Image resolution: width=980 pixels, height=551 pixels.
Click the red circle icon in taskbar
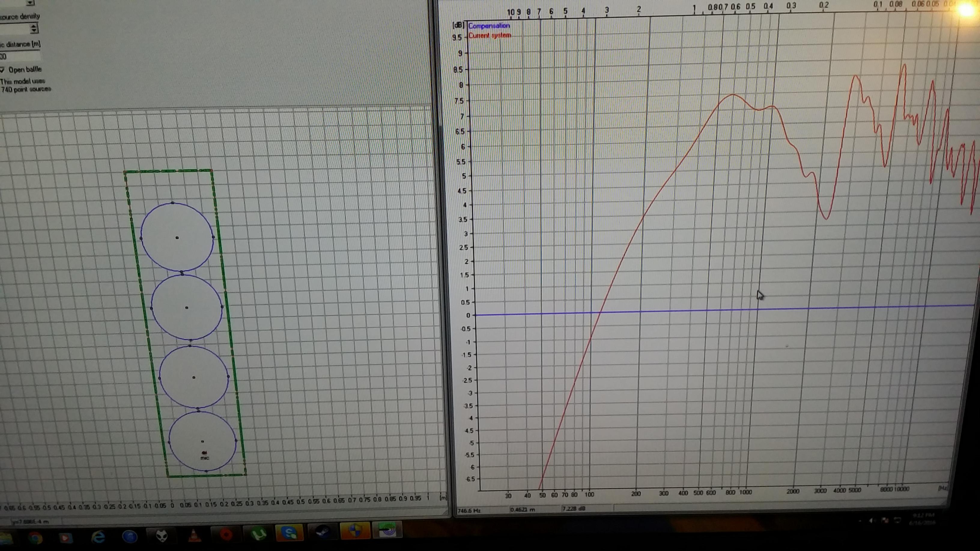click(x=226, y=535)
